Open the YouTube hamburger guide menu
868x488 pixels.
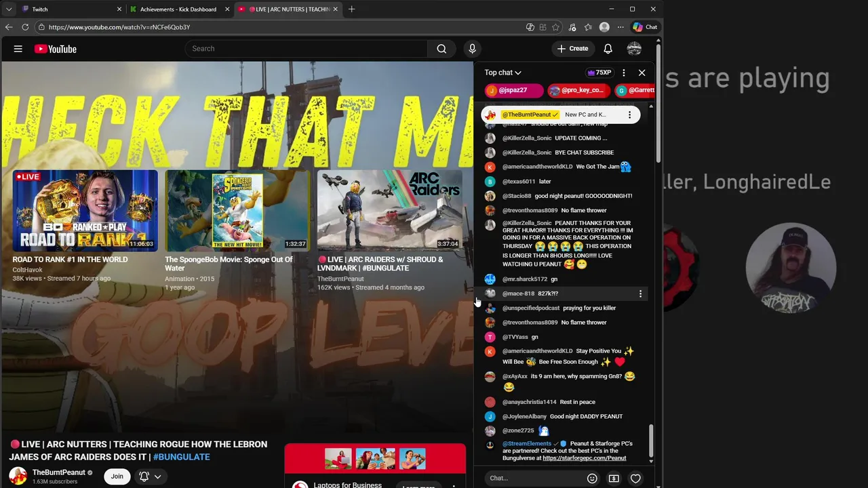[x=18, y=49]
